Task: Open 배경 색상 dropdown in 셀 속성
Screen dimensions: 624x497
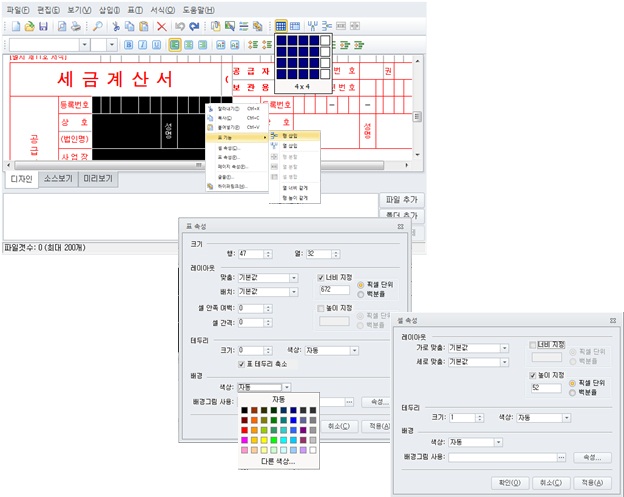Action: (498, 442)
